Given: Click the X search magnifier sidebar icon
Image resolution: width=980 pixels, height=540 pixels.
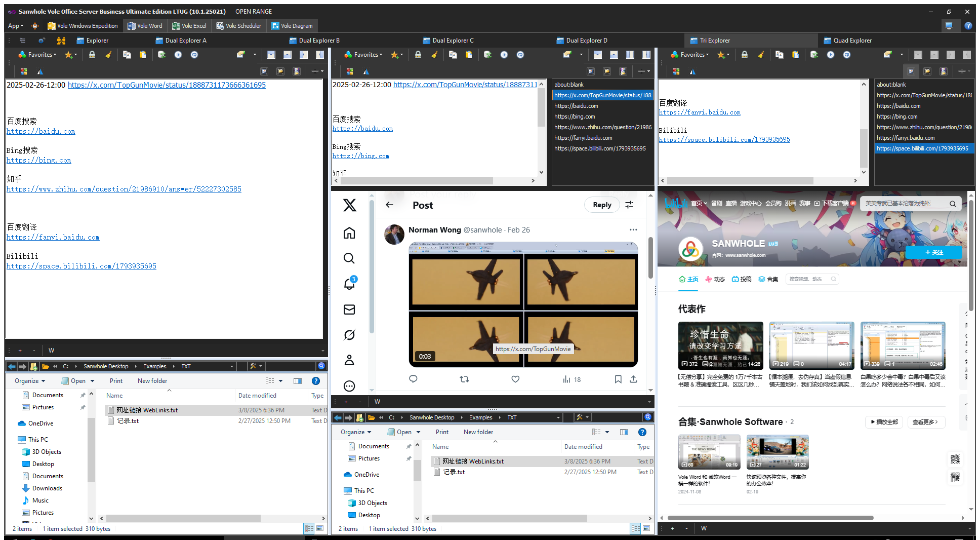Looking at the screenshot, I should (x=349, y=258).
